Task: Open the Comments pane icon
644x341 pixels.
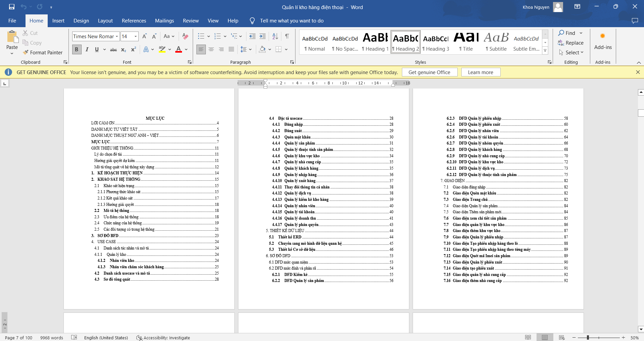Action: click(635, 21)
